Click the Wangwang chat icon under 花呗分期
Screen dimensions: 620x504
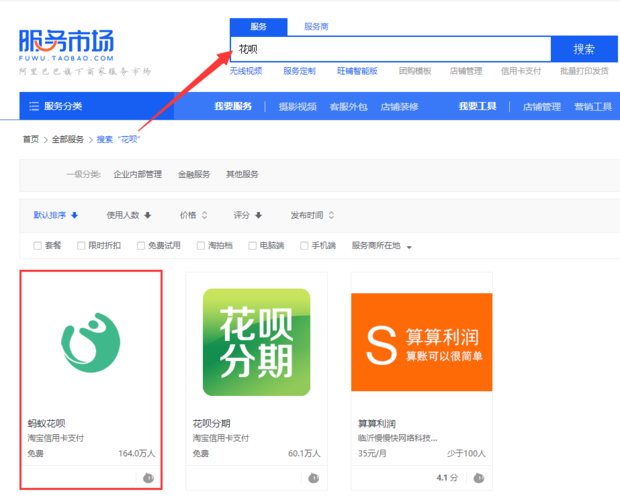314,478
